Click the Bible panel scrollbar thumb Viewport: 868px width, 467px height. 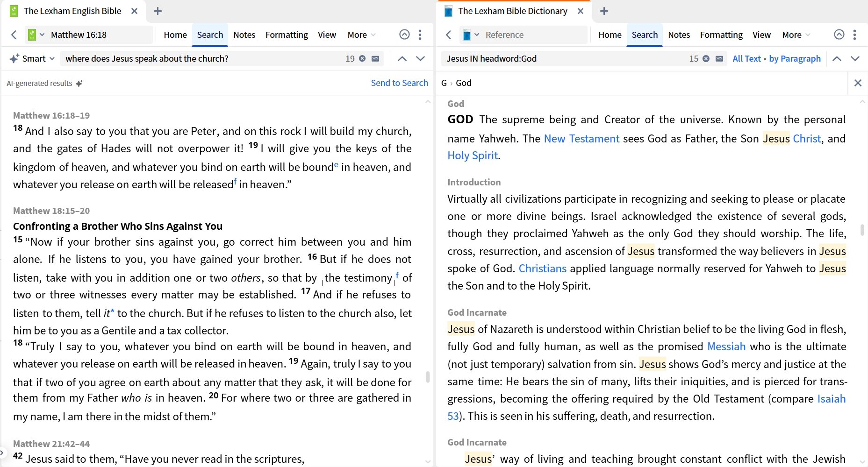428,376
